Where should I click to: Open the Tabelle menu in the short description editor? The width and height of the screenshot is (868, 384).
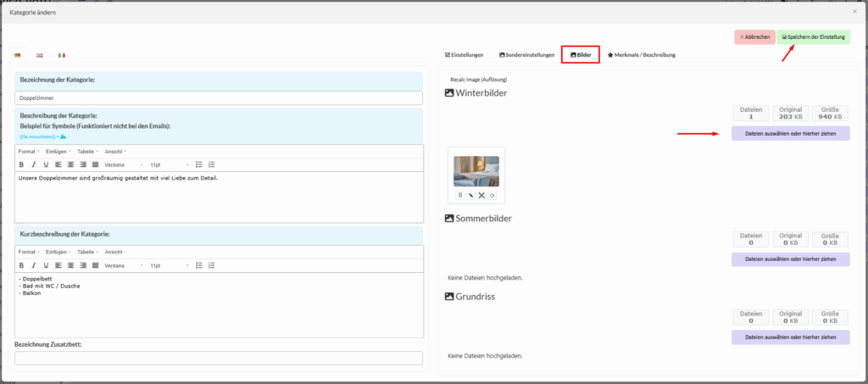click(87, 253)
